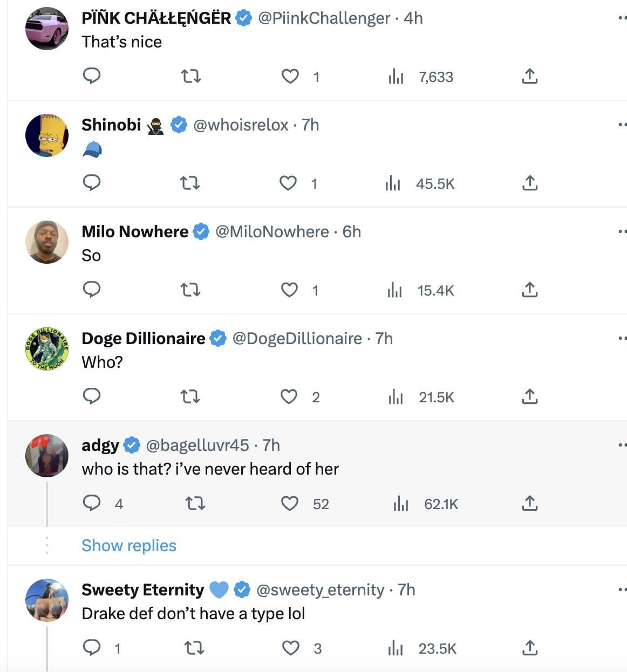The width and height of the screenshot is (627, 672).
Task: Open more options on Sweety Eternity's tweet
Action: tap(622, 589)
